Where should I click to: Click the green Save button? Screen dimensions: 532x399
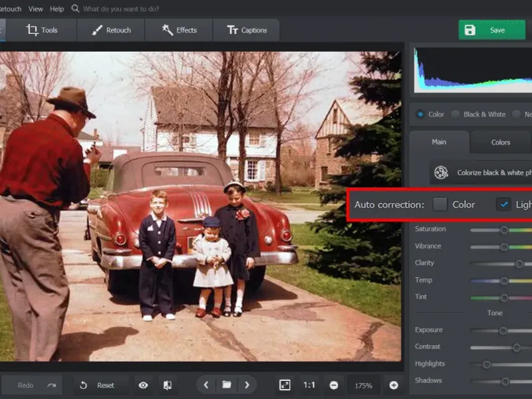491,30
